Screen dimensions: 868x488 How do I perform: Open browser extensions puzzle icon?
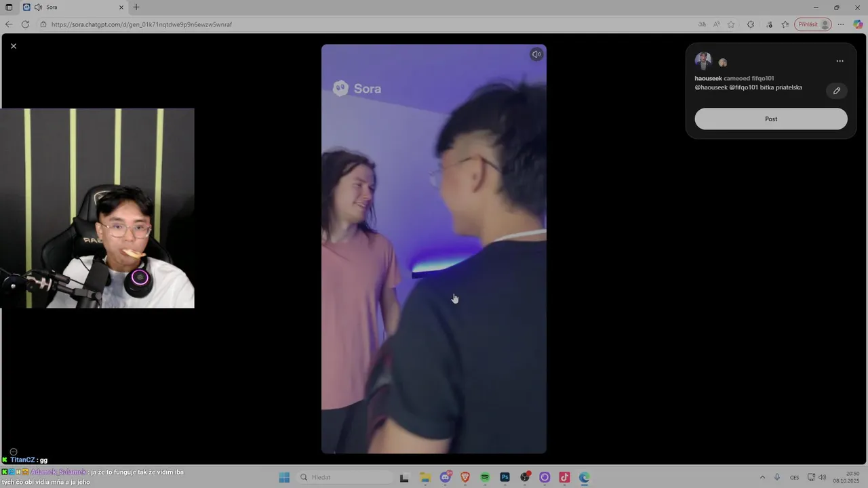[751, 24]
